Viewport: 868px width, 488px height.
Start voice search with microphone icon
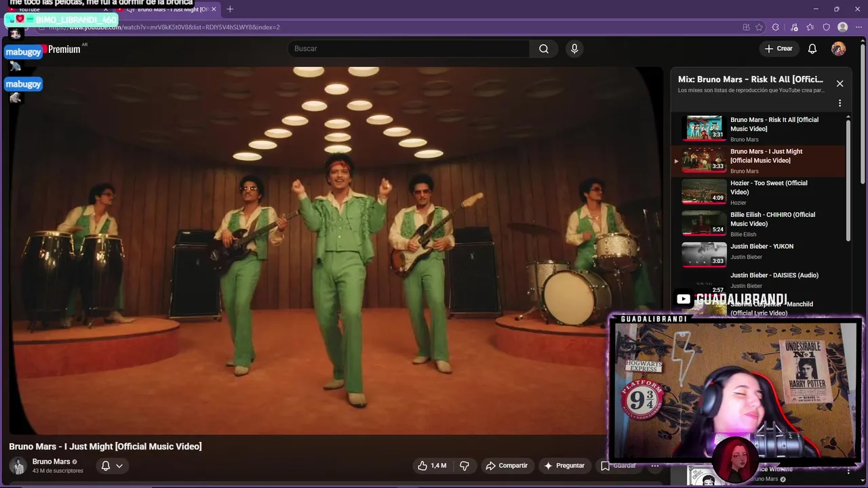point(574,49)
